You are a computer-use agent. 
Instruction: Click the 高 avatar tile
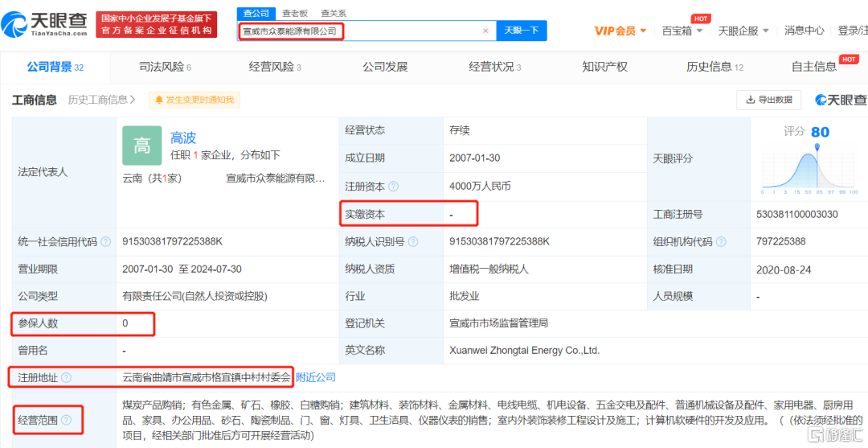tap(141, 146)
